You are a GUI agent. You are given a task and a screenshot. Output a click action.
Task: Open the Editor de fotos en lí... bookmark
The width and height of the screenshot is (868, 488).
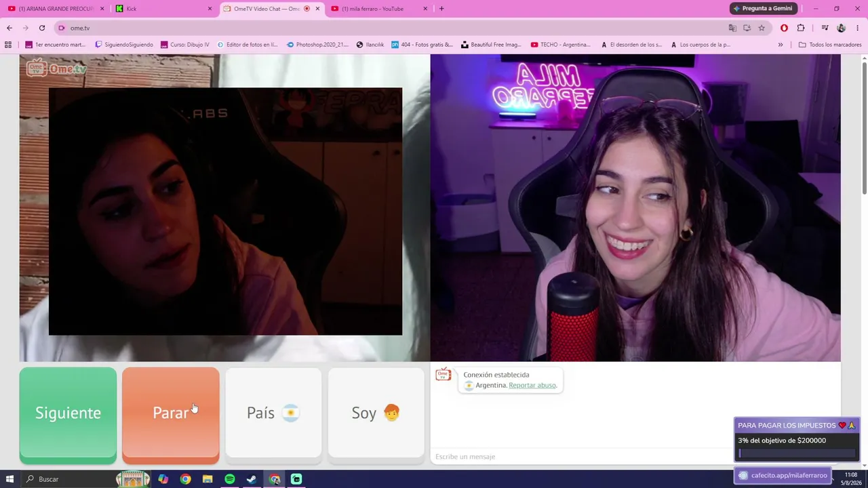point(248,45)
